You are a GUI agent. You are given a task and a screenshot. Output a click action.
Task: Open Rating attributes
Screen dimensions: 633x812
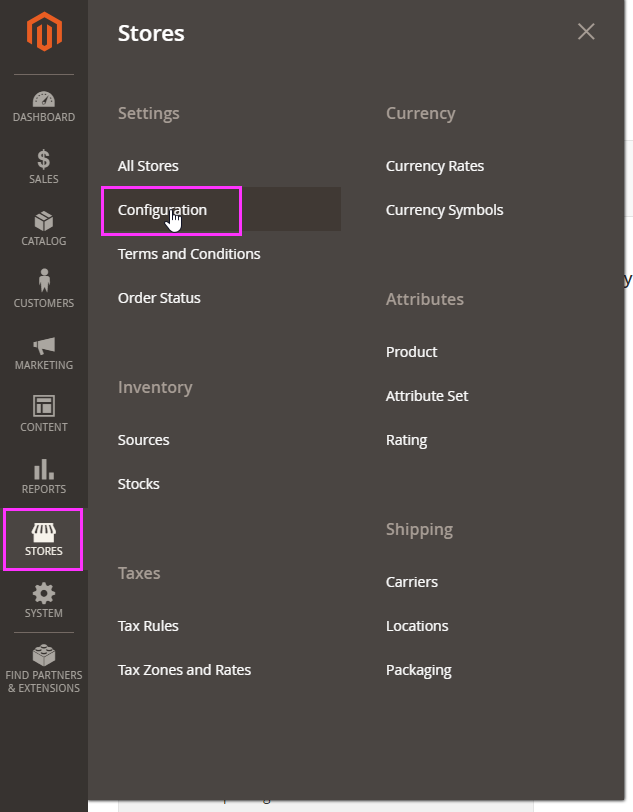407,440
